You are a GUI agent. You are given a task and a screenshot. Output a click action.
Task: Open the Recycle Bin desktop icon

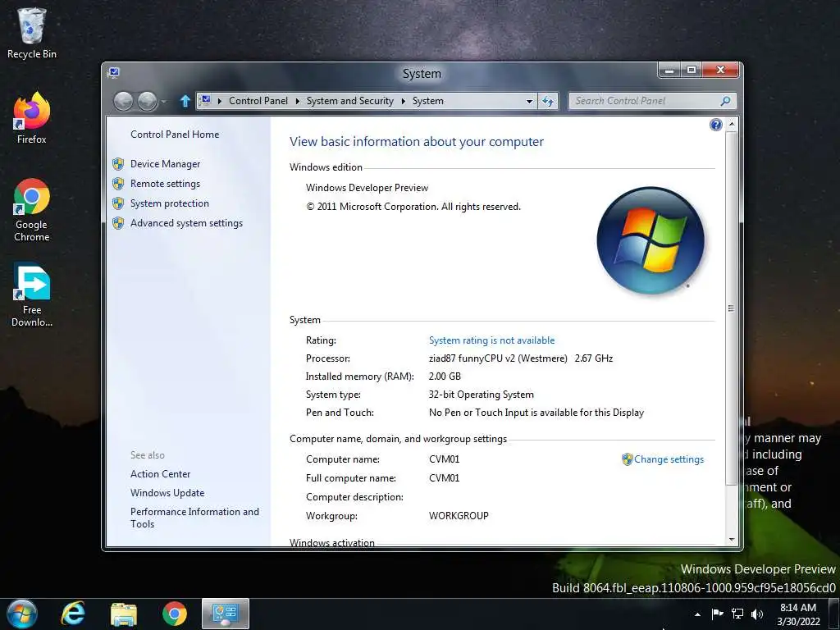pos(32,32)
